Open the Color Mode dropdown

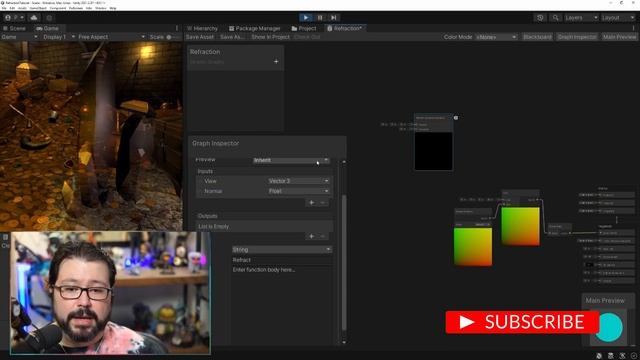[496, 37]
